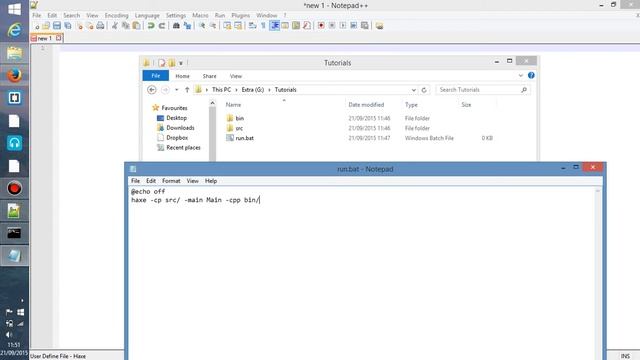Viewport: 640px width, 360px height.
Task: Open Find with the binoculars icon
Action: [x=176, y=26]
